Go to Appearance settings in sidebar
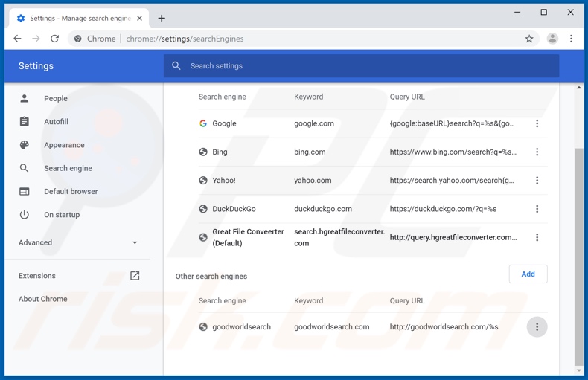Image resolution: width=588 pixels, height=380 pixels. click(64, 145)
